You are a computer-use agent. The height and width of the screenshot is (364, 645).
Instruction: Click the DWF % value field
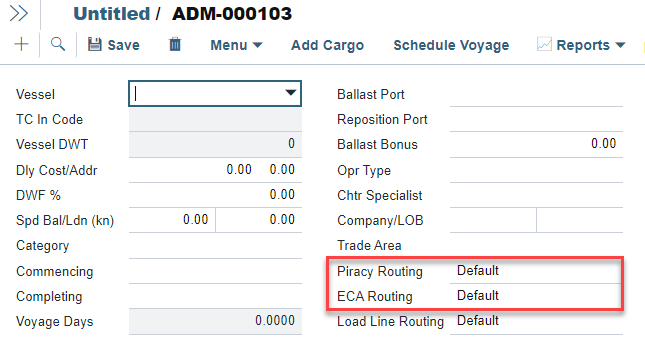(215, 195)
